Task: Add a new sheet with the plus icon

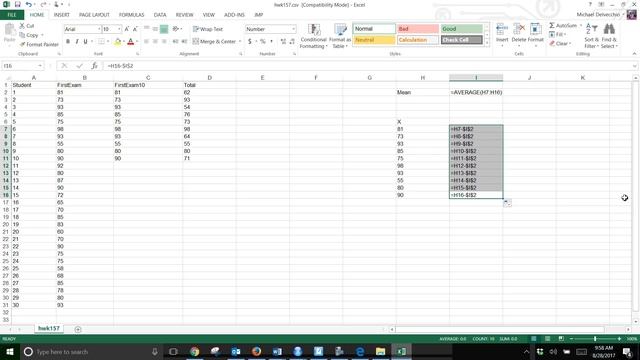Action: pos(78,329)
